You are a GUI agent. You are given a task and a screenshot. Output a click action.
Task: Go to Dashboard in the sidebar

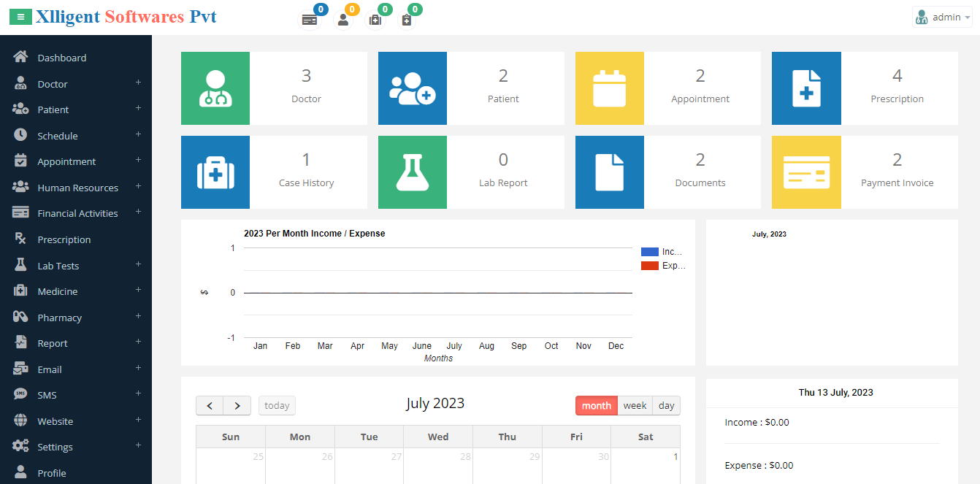tap(61, 58)
